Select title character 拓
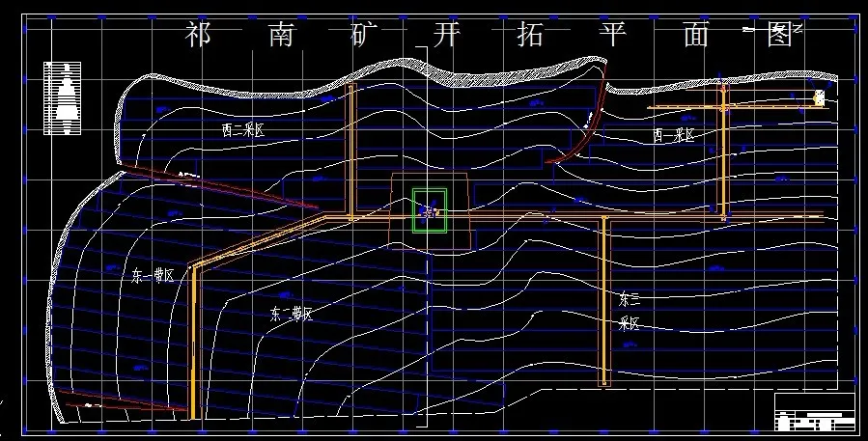868x441 pixels. [x=530, y=36]
